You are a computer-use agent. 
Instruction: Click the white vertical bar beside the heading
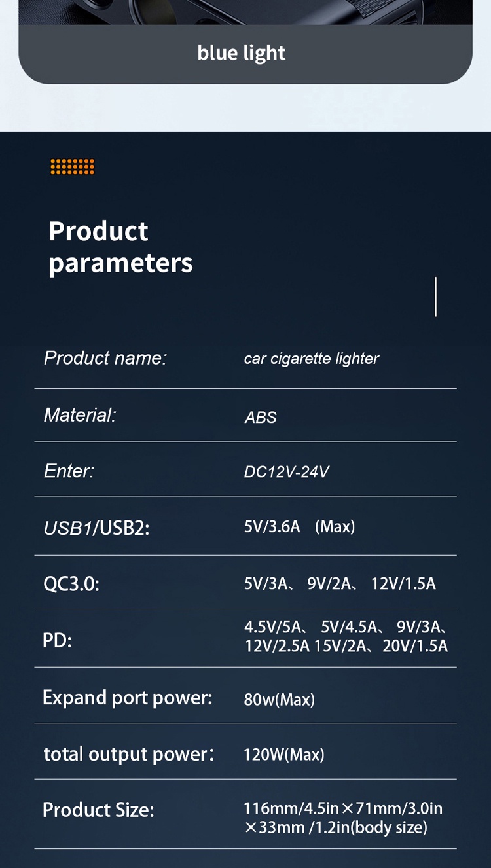click(435, 297)
